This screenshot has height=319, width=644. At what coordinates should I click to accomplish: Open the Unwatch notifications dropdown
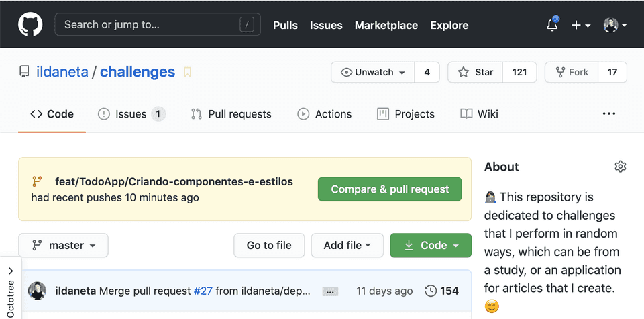point(373,73)
